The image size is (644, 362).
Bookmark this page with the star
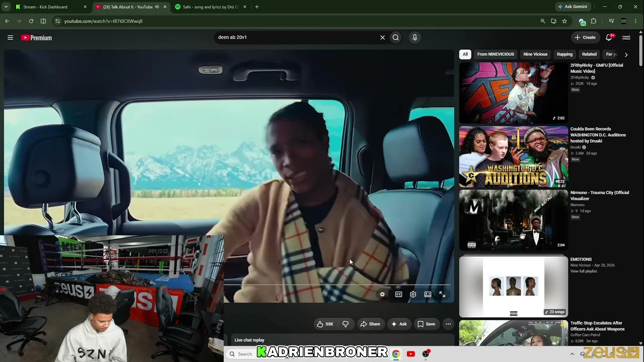[x=565, y=21]
